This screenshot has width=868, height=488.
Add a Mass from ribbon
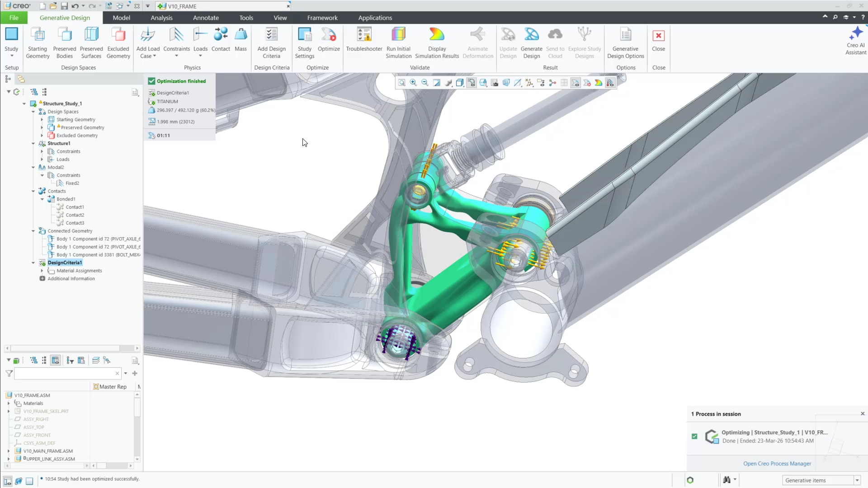[x=241, y=40]
